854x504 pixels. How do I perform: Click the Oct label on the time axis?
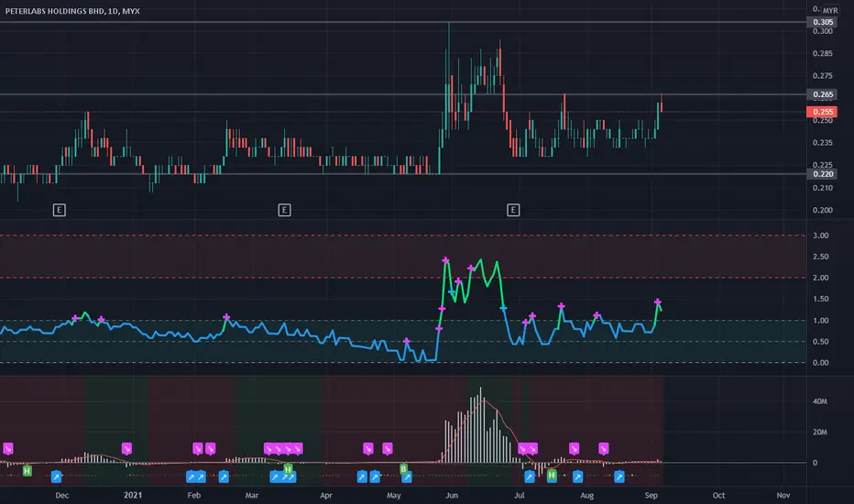718,495
